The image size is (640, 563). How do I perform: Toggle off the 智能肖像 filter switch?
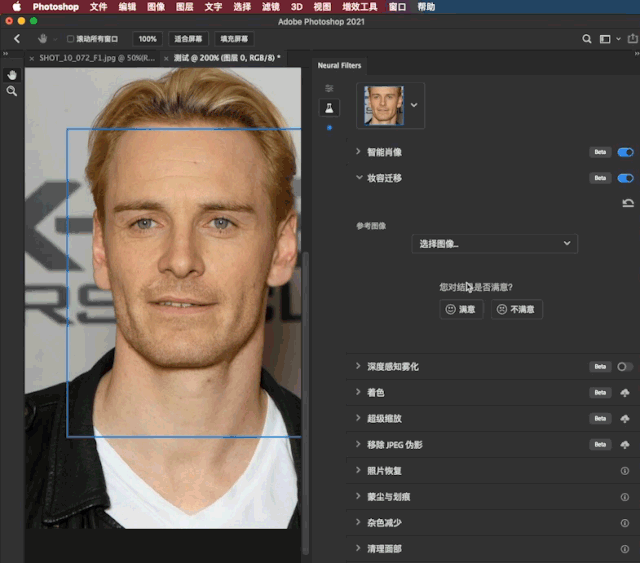tap(625, 152)
